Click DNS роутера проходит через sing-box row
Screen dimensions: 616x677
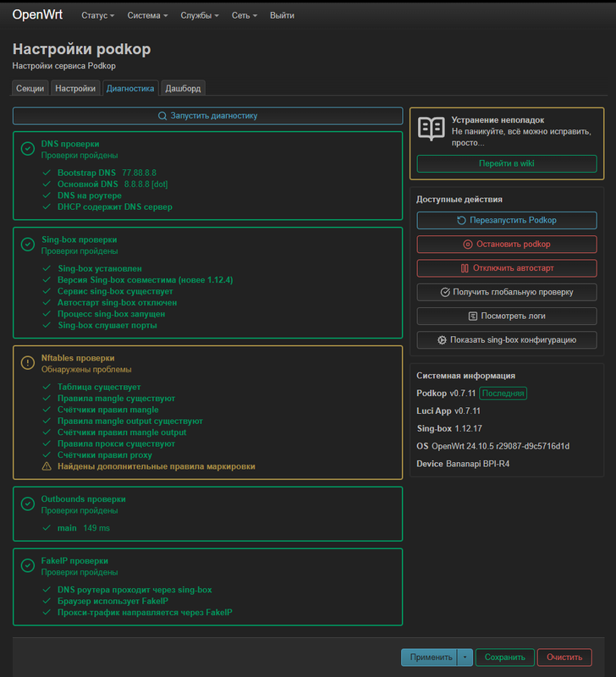tap(135, 590)
